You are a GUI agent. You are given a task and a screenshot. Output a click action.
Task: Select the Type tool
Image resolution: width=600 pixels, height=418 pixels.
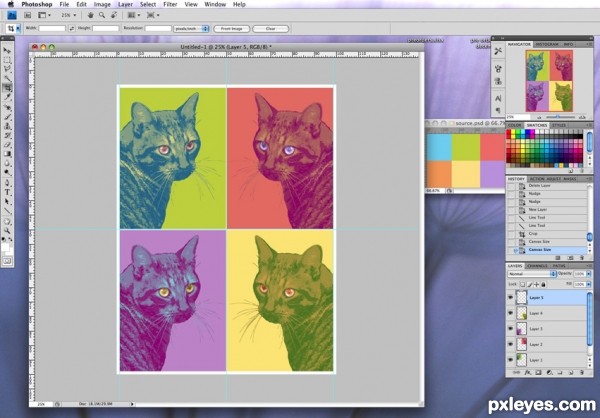pos(7,193)
